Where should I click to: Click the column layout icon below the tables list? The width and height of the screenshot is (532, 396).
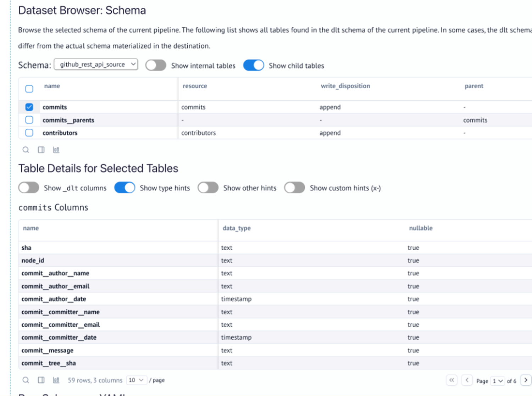(x=41, y=150)
